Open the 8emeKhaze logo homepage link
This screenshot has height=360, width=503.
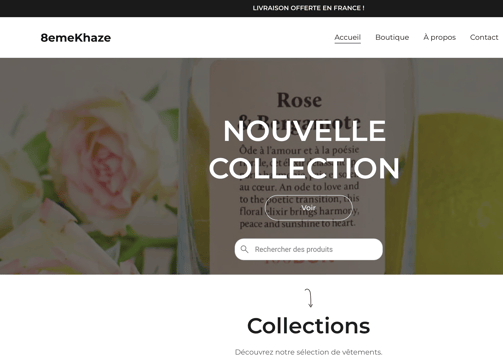point(76,38)
